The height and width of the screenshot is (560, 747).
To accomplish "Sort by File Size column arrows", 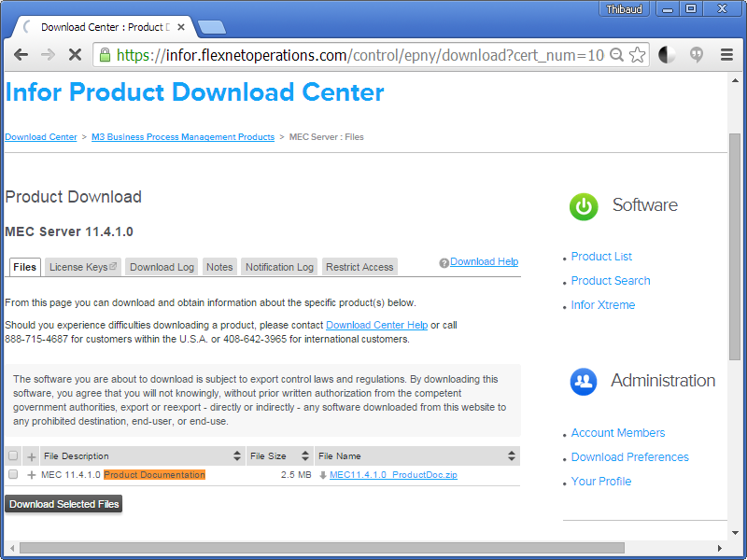I will pyautogui.click(x=305, y=455).
